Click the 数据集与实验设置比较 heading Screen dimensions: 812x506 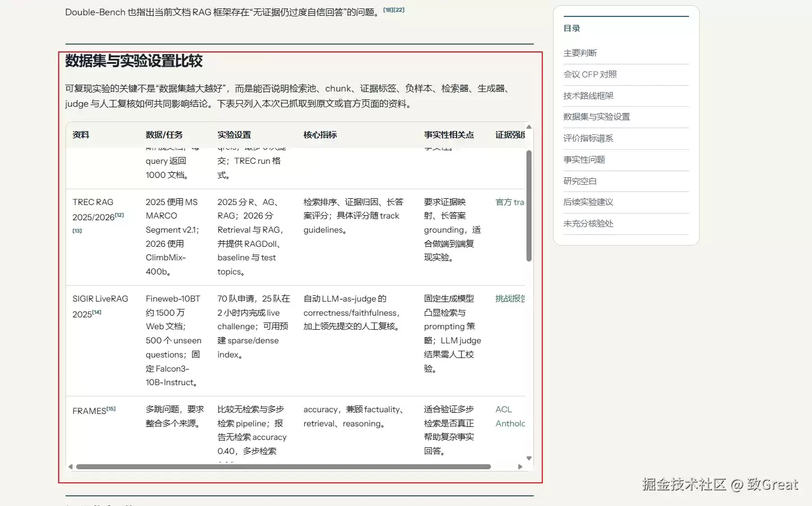134,61
